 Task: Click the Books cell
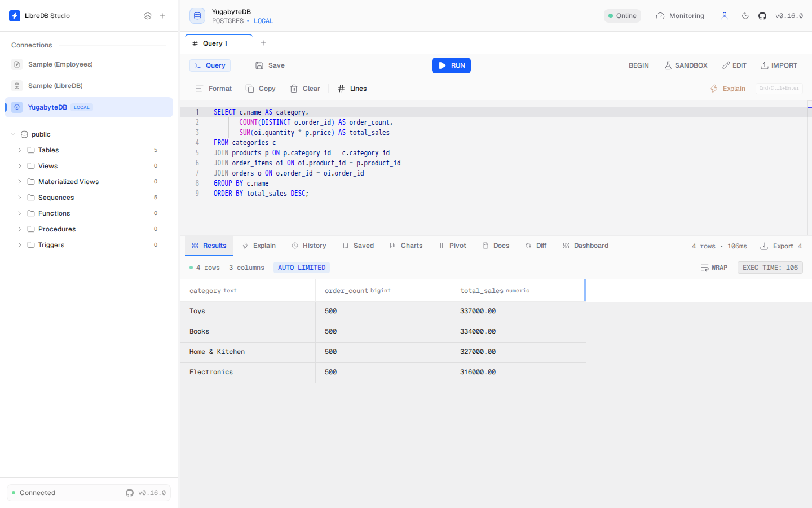click(x=248, y=332)
